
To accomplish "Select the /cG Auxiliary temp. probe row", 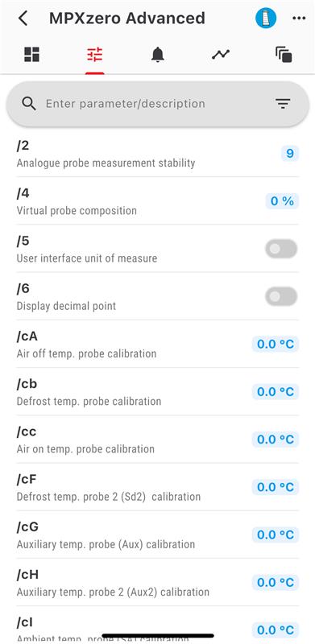I will [x=158, y=535].
